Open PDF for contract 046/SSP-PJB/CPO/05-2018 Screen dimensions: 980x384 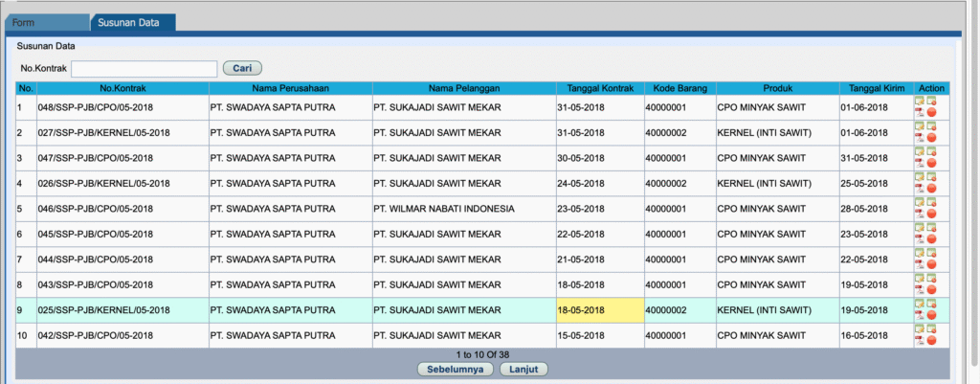pyautogui.click(x=920, y=214)
